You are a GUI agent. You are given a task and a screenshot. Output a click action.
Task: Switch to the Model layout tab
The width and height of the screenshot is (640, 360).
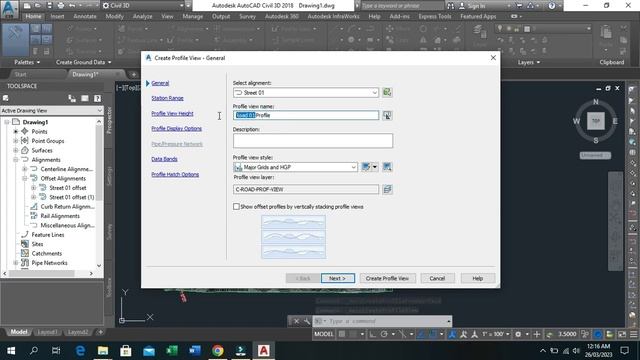[x=19, y=332]
